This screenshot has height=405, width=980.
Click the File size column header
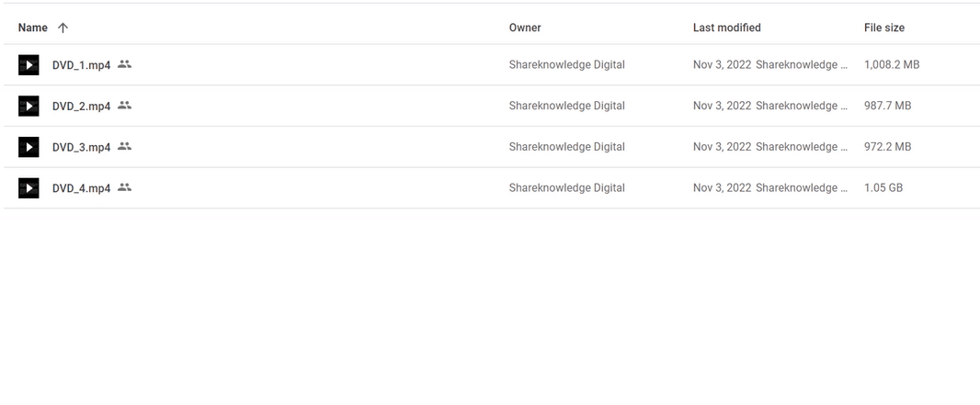(x=883, y=28)
